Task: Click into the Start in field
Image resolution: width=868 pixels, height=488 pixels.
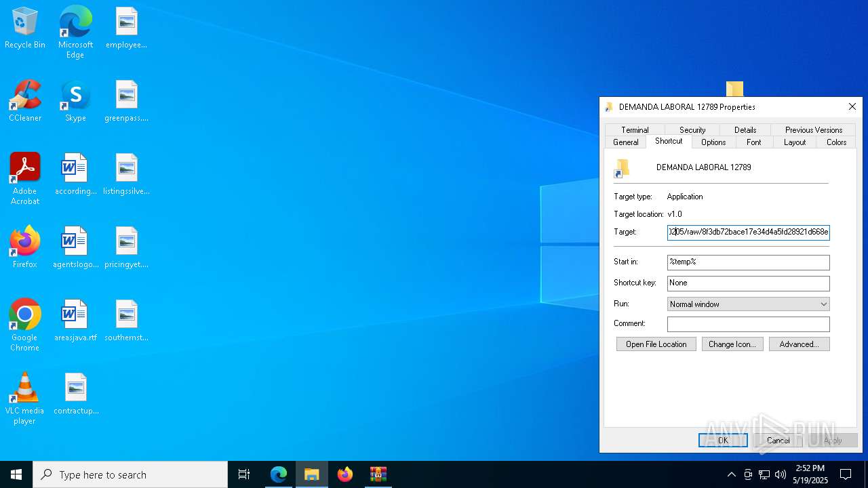Action: tap(748, 262)
